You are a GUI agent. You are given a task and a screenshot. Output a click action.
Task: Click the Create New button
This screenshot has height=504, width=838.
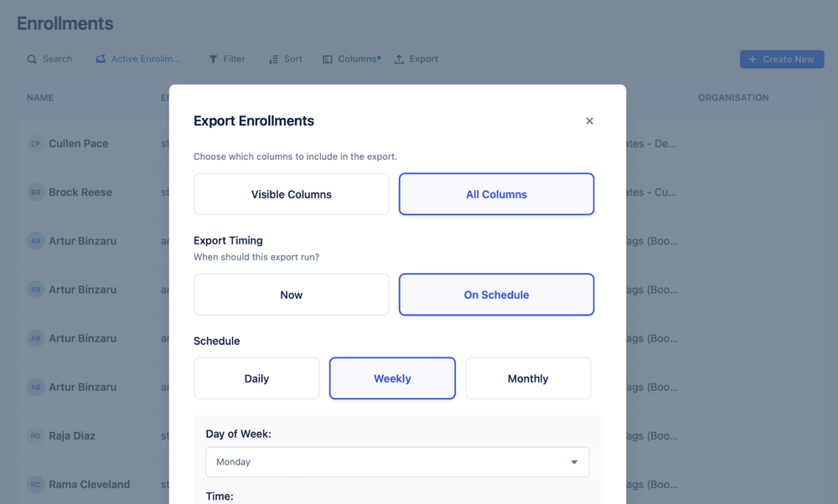pyautogui.click(x=781, y=59)
